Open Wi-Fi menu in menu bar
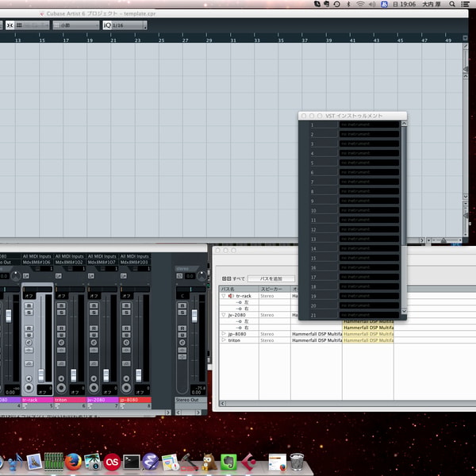Image resolution: width=476 pixels, height=476 pixels. pyautogui.click(x=360, y=4)
